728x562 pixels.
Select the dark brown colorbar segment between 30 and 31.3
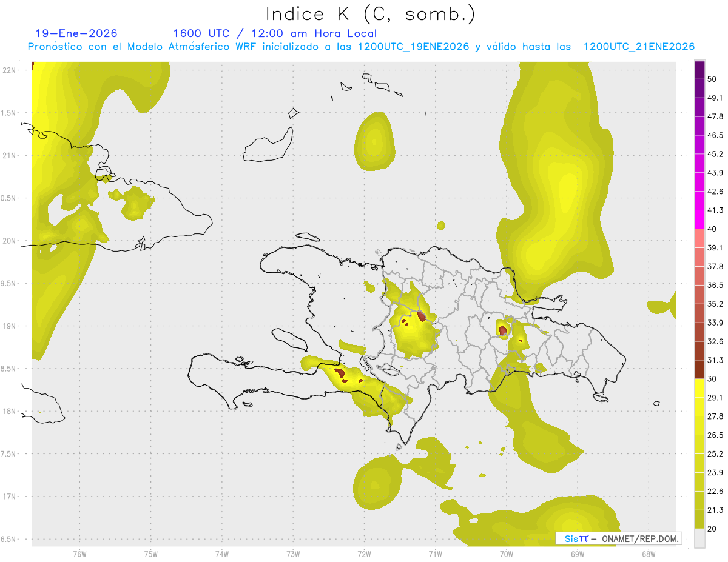pos(699,370)
